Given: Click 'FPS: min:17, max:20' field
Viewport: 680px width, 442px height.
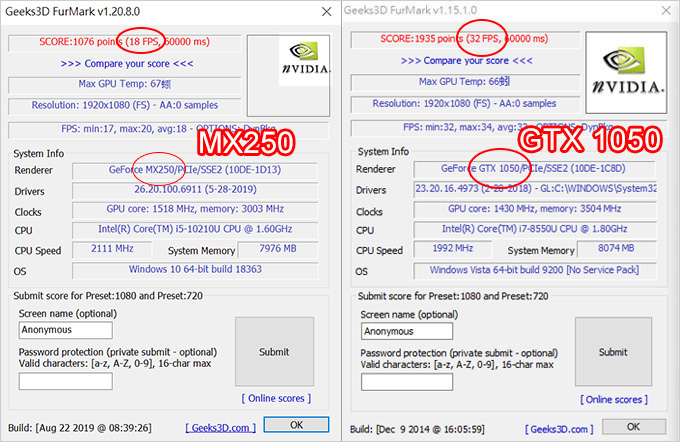Looking at the screenshot, I should 168,129.
